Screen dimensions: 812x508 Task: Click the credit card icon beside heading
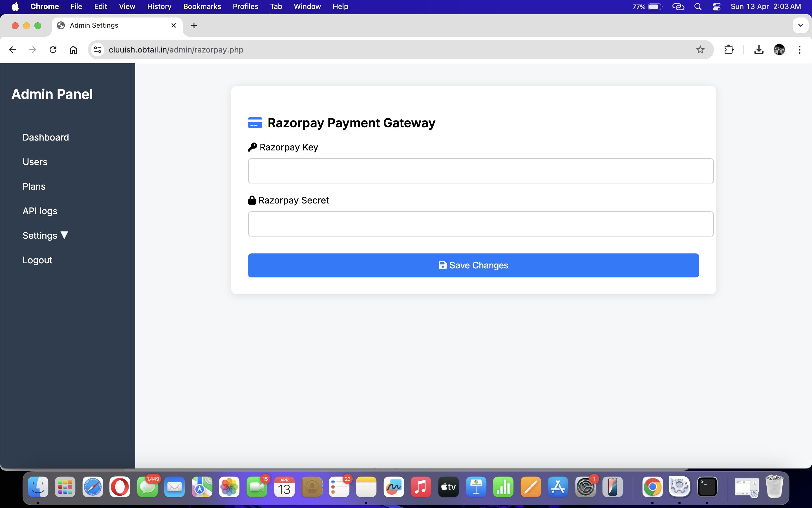click(x=255, y=123)
